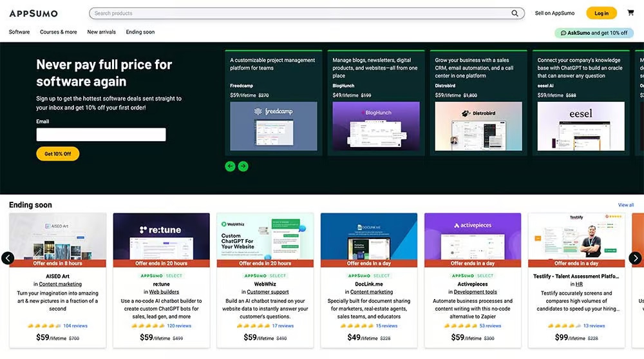Slide Ending soon carousel to the right
Viewport: 644px width, 359px height.
tap(635, 258)
